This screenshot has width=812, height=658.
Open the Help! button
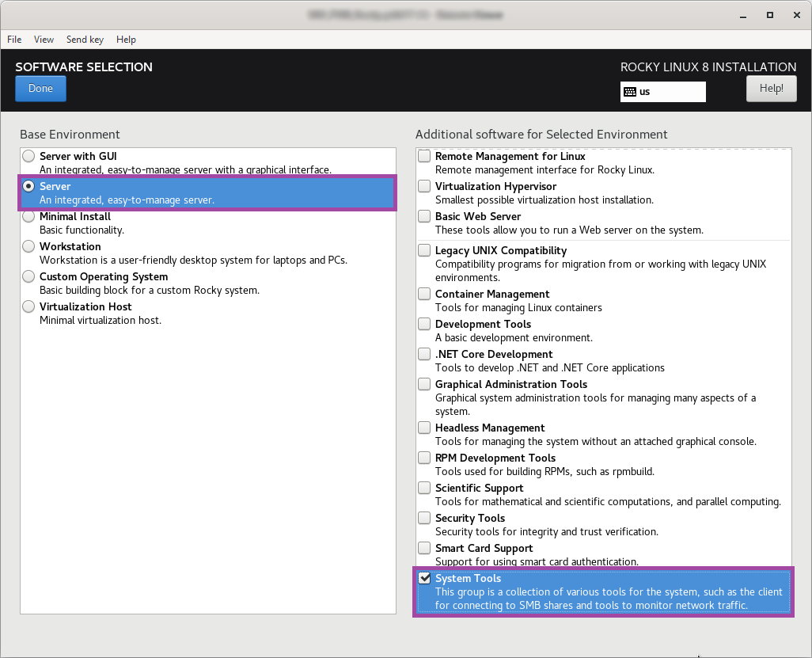coord(771,89)
